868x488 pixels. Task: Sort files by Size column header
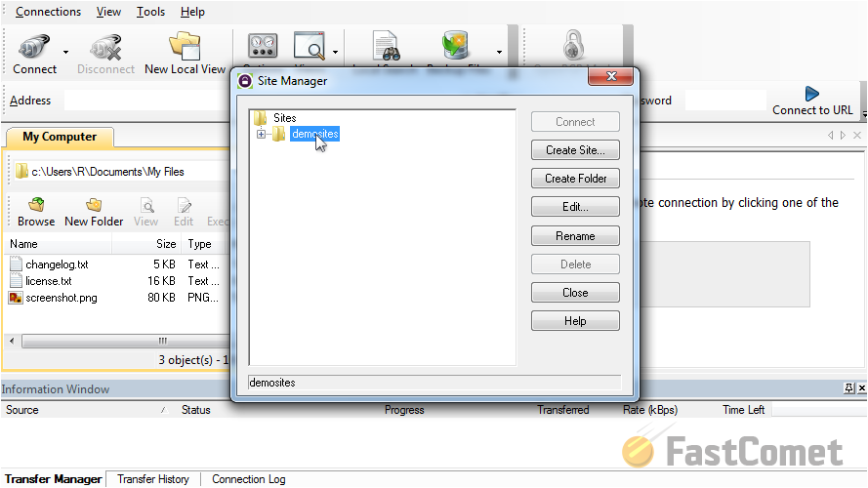click(x=146, y=244)
